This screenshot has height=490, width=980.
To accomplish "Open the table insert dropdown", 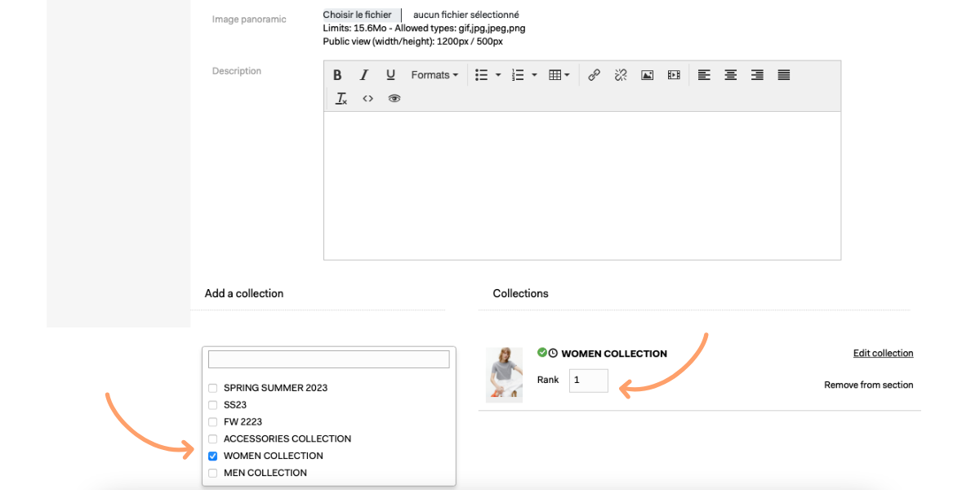I will 559,75.
